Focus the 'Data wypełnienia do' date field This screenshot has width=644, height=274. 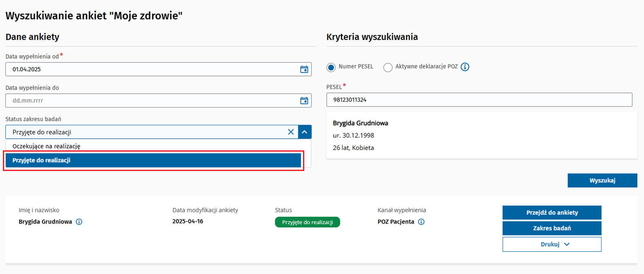point(151,101)
